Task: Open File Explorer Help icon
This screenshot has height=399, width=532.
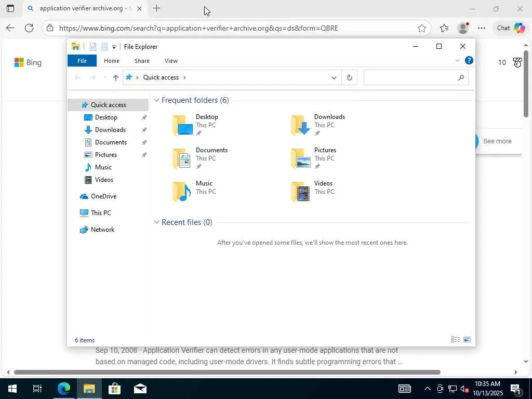Action: 469,60
